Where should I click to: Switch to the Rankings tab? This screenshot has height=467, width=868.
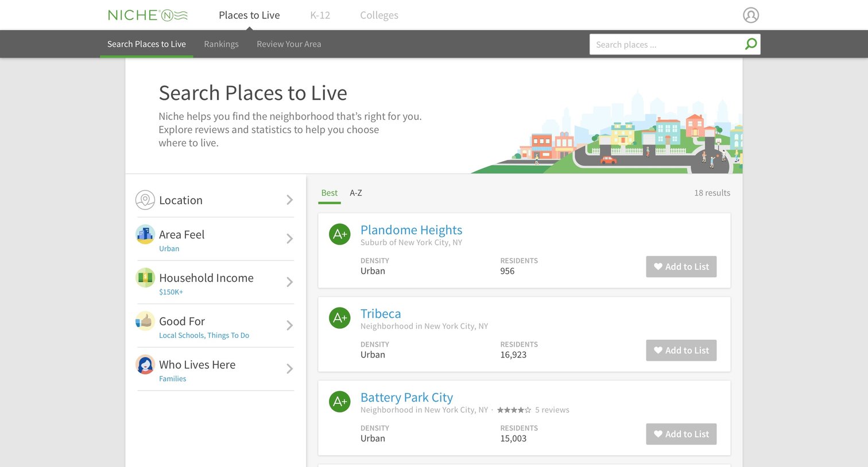point(221,44)
